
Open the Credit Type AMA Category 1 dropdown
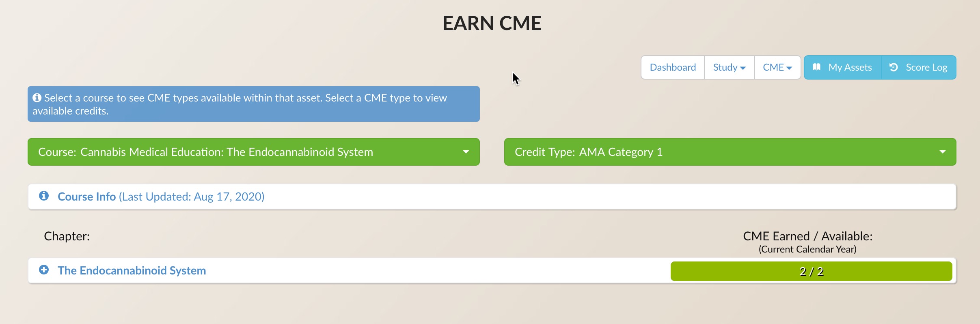(730, 152)
